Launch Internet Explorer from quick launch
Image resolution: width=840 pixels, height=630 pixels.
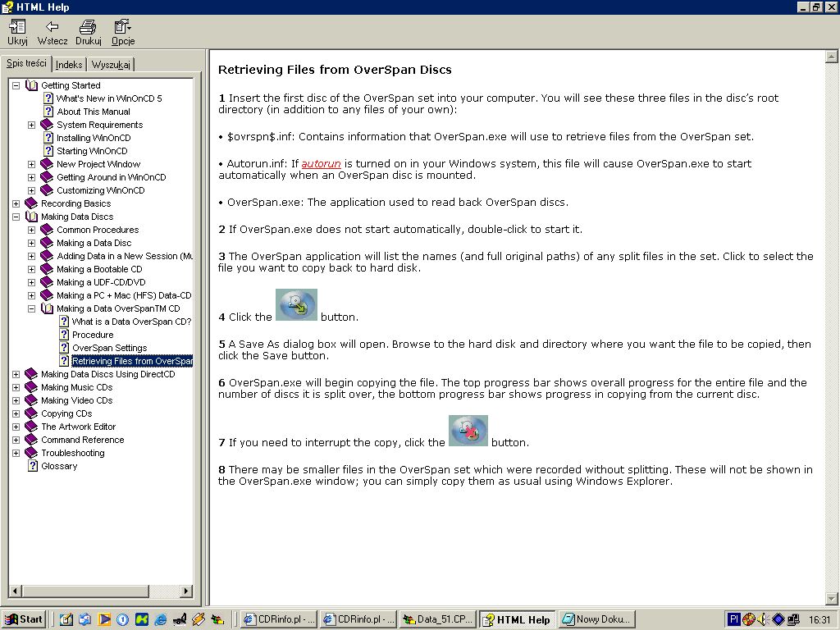point(160,619)
